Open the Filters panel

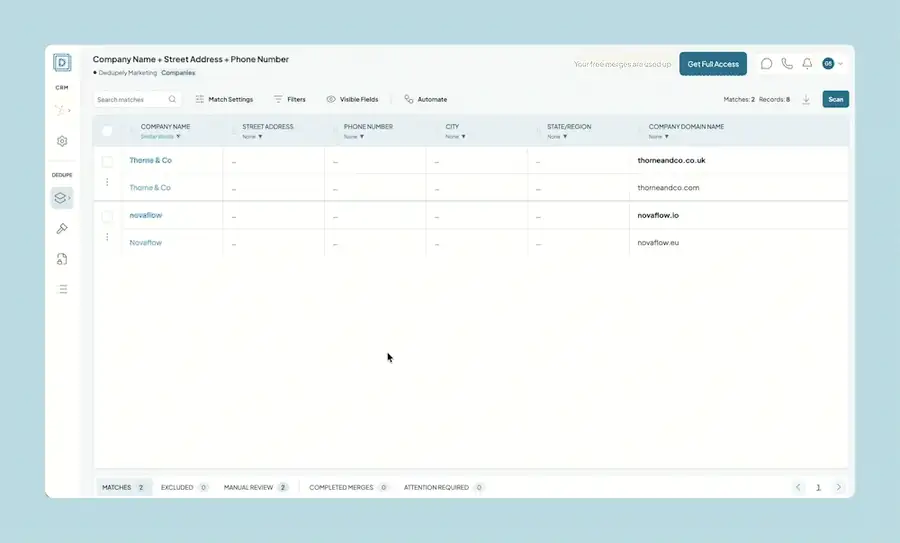[289, 99]
